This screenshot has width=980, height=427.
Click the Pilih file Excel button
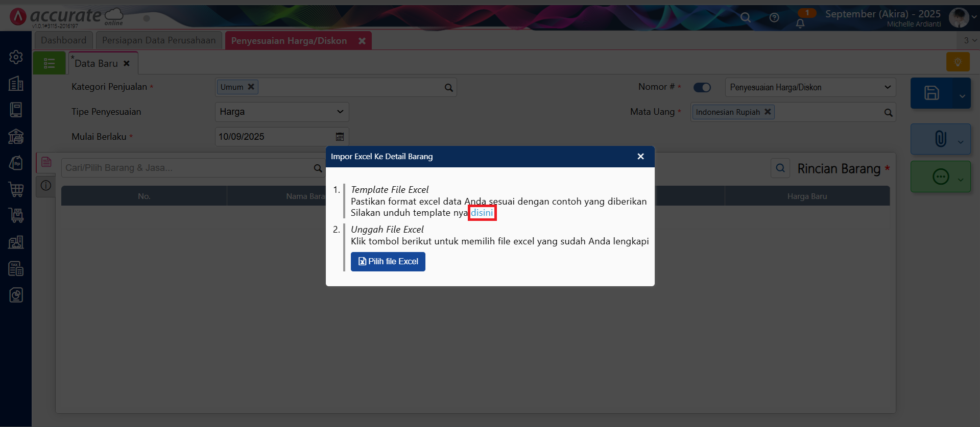click(388, 261)
